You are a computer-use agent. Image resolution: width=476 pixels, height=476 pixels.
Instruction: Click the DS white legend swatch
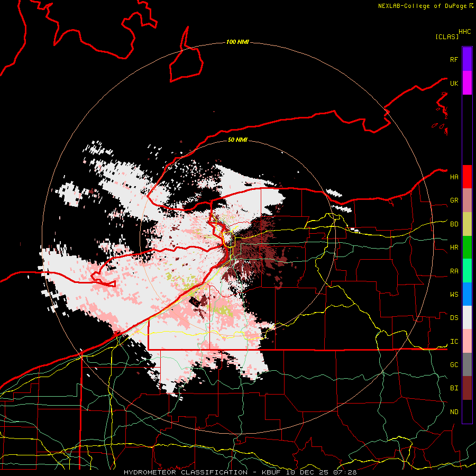point(467,317)
